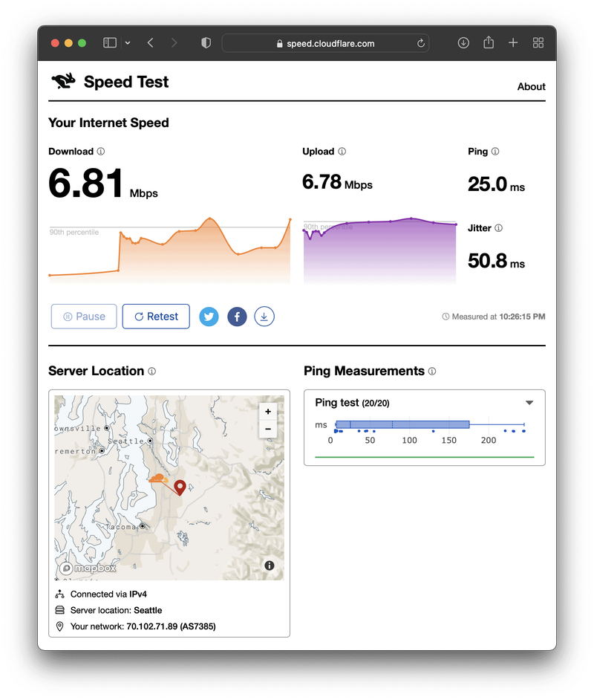Open the About page link
This screenshot has height=700, width=594.
coord(531,86)
